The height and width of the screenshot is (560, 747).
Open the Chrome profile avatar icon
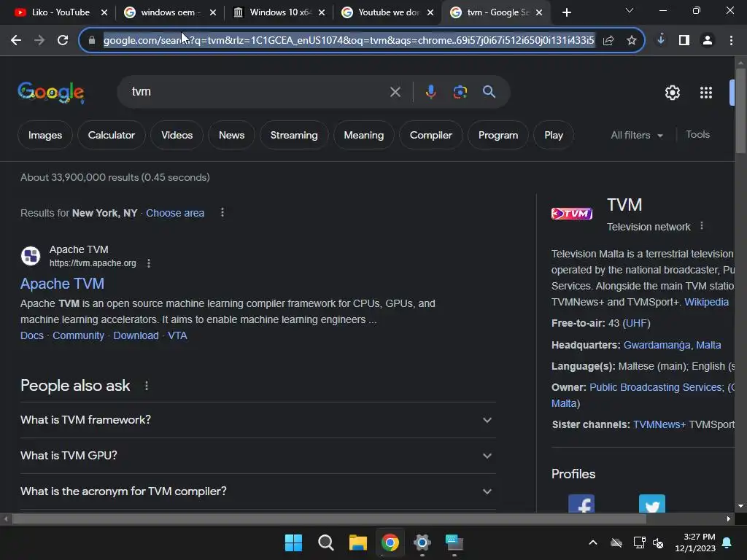[x=708, y=41]
